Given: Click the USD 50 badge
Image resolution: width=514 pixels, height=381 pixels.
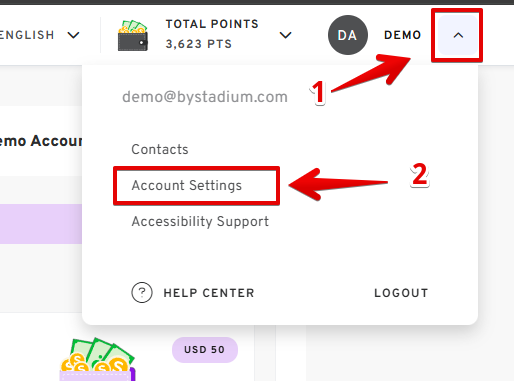Looking at the screenshot, I should pyautogui.click(x=205, y=350).
